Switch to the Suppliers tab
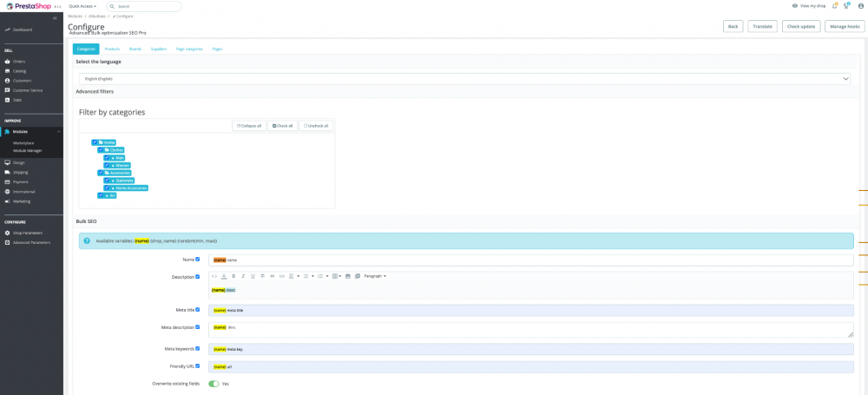Screen dimensions: 868x395 159,49
